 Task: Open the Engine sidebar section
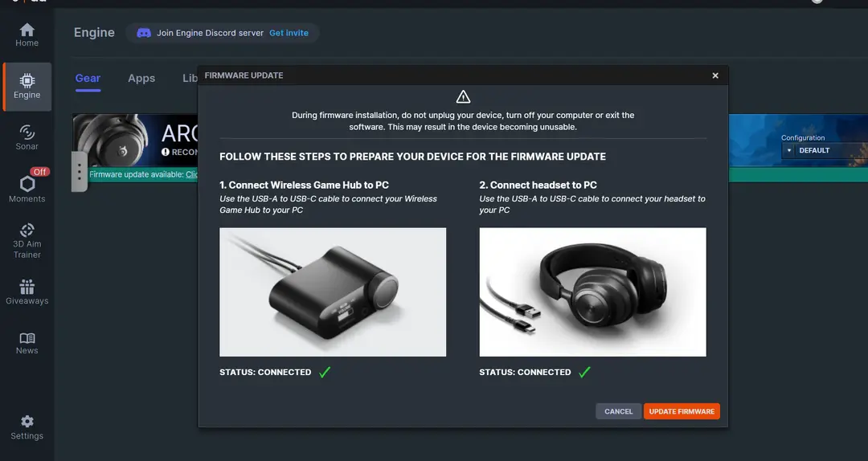pos(27,87)
